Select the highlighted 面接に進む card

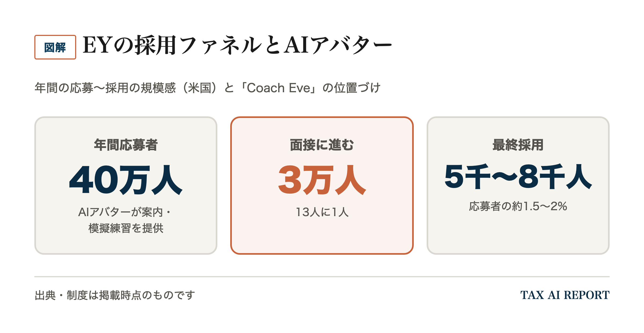click(x=322, y=185)
